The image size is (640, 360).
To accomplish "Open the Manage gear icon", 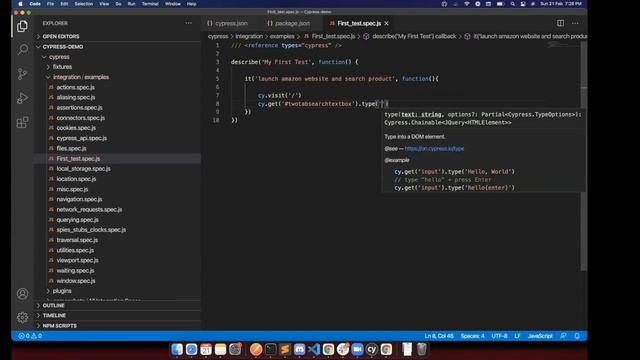I will point(22,317).
